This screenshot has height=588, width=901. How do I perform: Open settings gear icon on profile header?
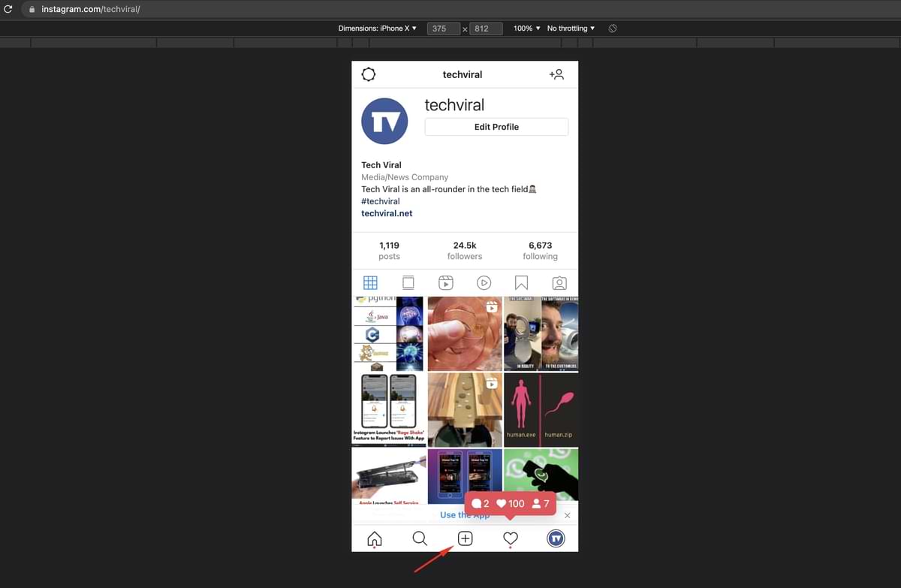368,74
